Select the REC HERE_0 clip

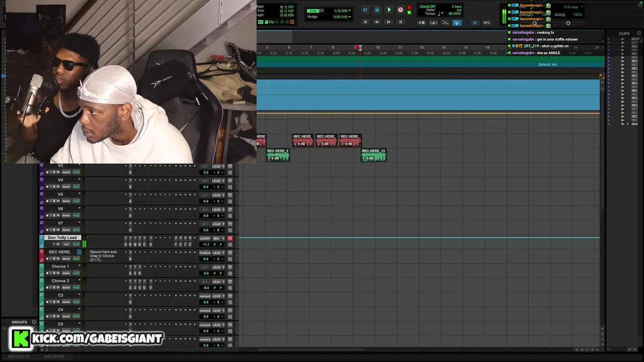coord(278,154)
